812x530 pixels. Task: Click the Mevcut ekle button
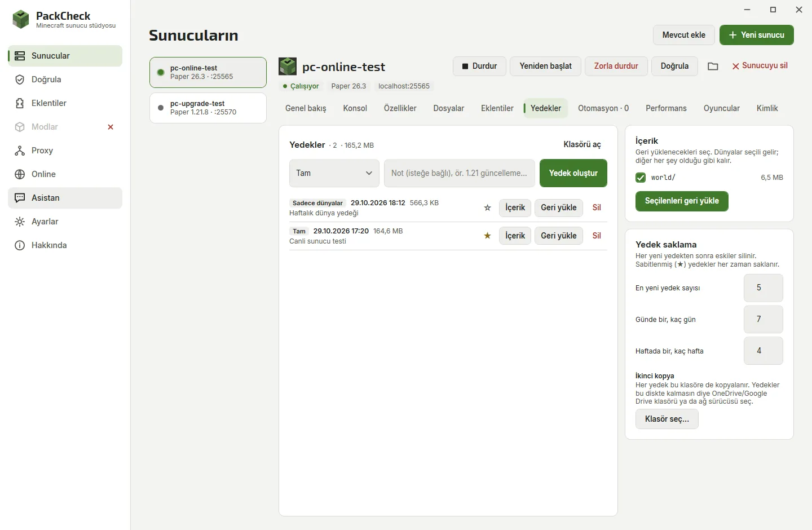tap(684, 35)
